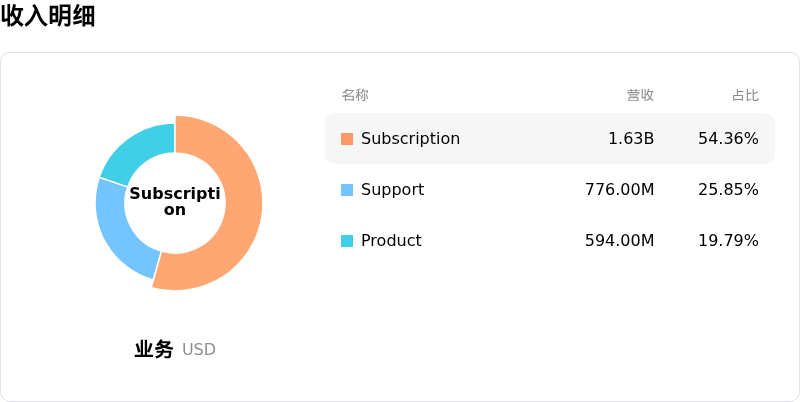Click the 收入明细 section heading
800x402 pixels.
48,16
